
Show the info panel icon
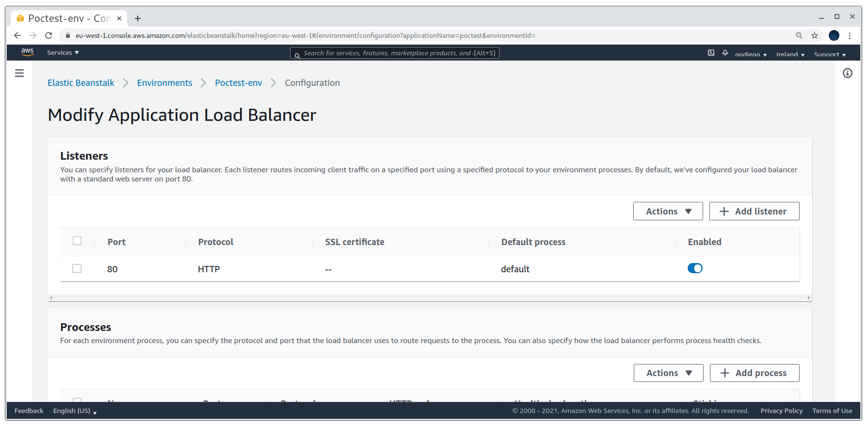tap(848, 73)
